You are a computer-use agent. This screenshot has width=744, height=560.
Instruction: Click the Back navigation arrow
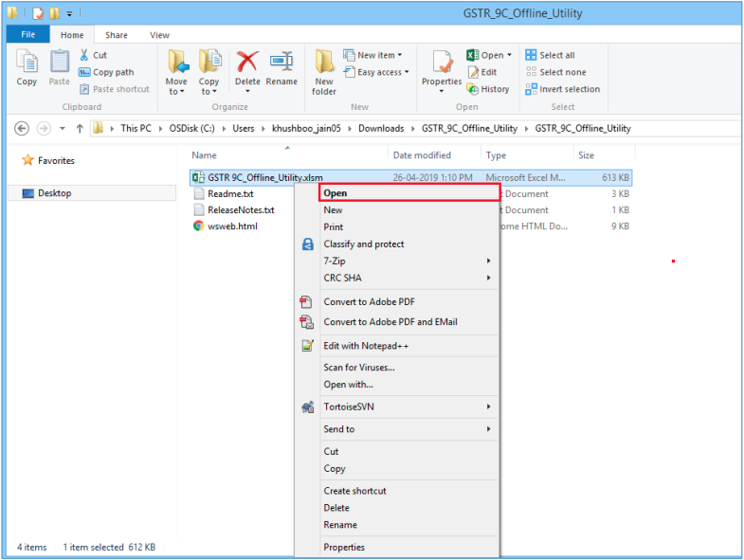pos(22,129)
